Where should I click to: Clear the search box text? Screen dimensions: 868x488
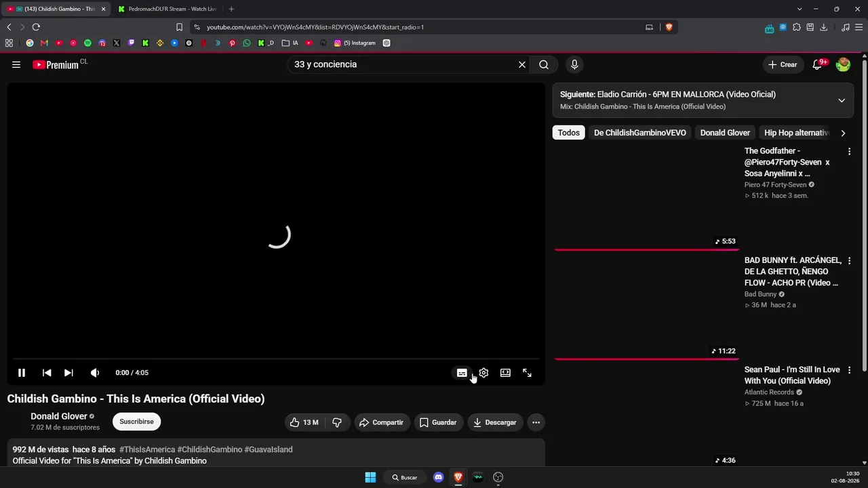[522, 64]
